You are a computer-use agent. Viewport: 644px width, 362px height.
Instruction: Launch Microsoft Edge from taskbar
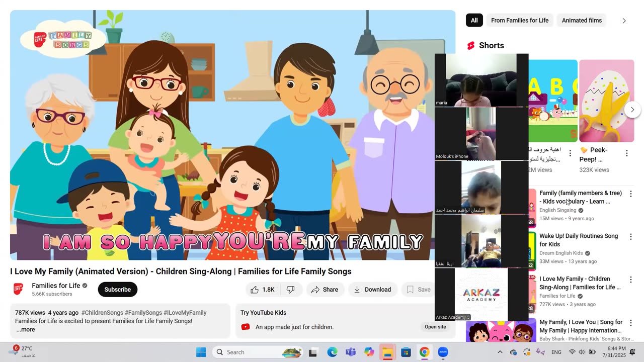click(332, 352)
